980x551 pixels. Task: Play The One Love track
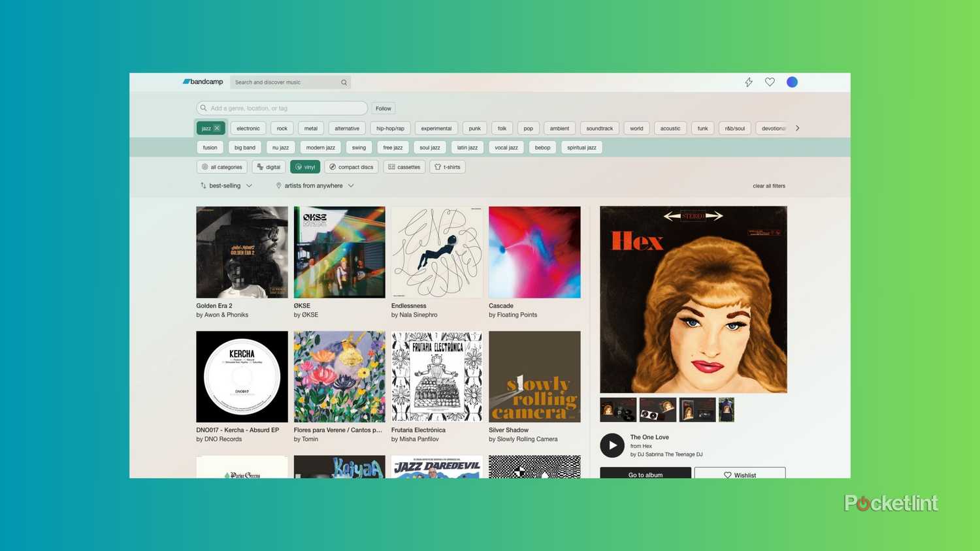(612, 445)
